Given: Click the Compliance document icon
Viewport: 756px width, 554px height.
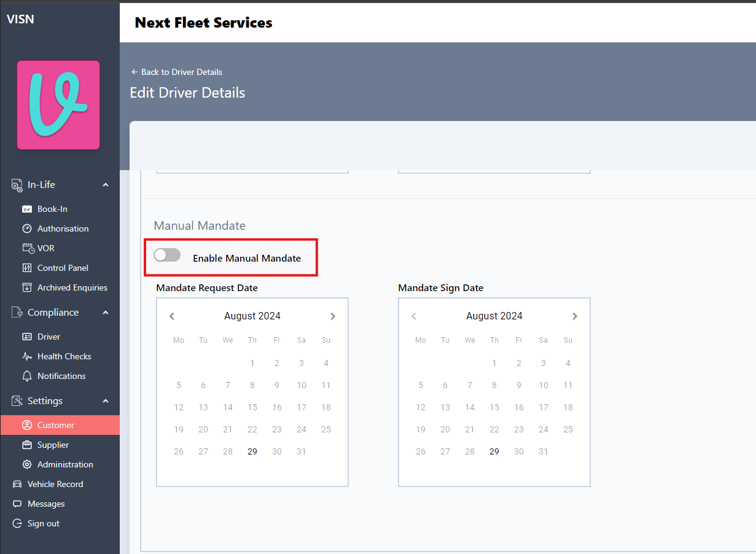Looking at the screenshot, I should [x=17, y=313].
